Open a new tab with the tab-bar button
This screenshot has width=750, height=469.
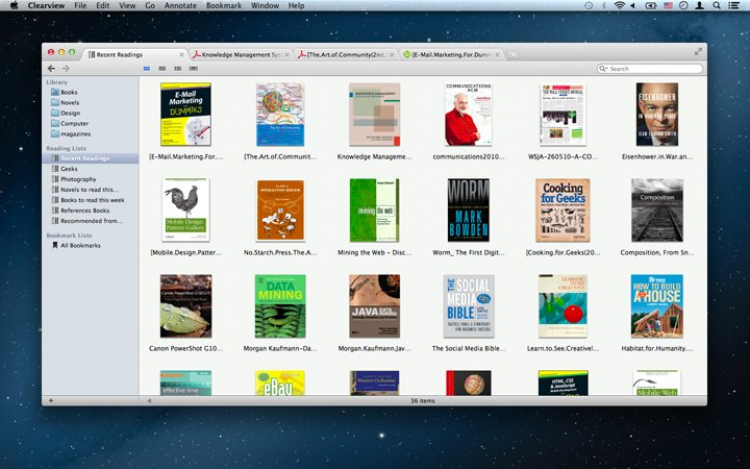pos(513,55)
